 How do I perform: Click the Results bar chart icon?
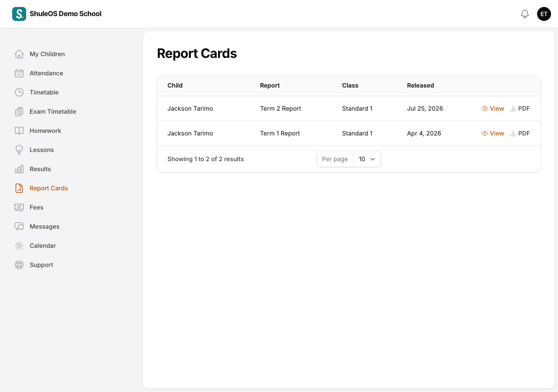pos(19,169)
